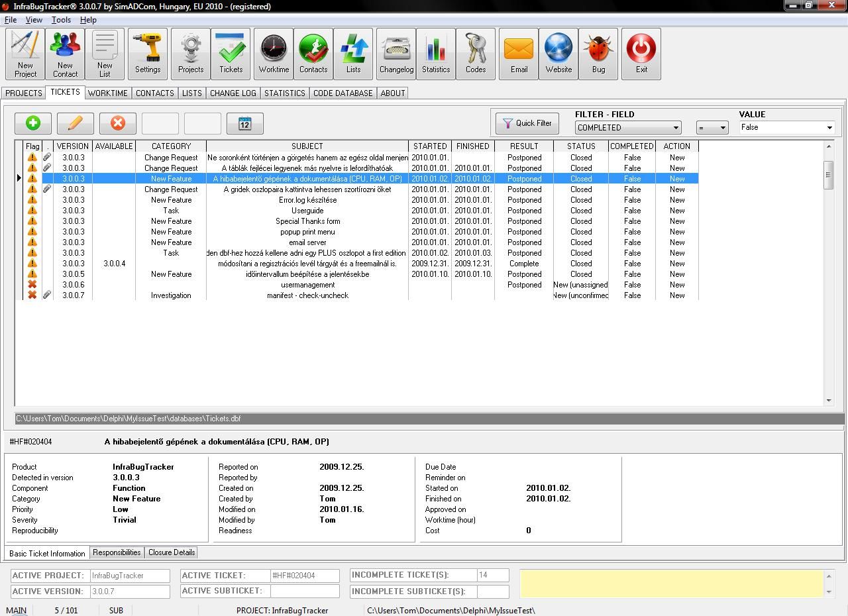The image size is (848, 616).
Task: Switch to the STATISTICS tab
Action: pos(285,93)
